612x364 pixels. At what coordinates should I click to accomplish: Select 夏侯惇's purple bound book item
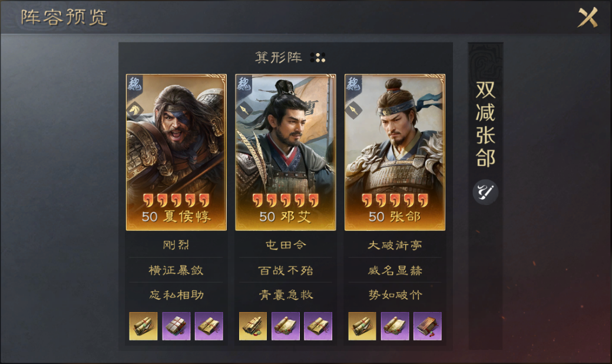[176, 326]
